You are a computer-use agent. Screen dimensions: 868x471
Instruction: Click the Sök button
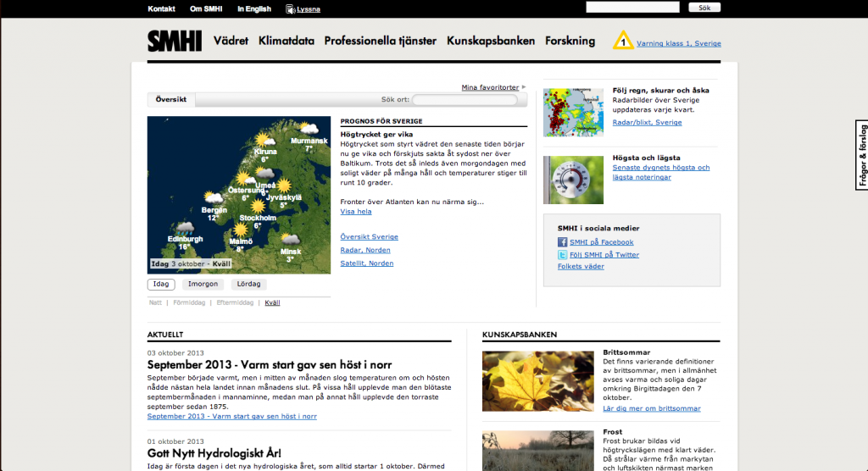tap(704, 8)
